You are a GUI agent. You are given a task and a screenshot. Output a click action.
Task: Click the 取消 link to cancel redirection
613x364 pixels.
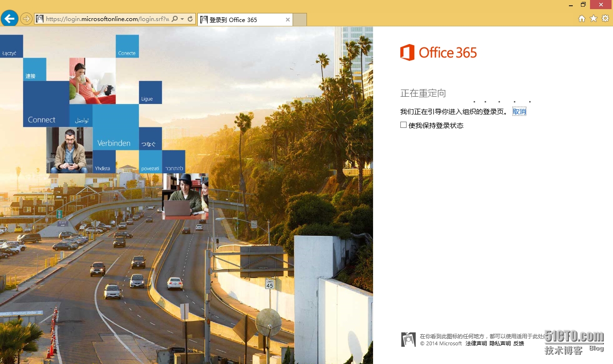pyautogui.click(x=519, y=111)
